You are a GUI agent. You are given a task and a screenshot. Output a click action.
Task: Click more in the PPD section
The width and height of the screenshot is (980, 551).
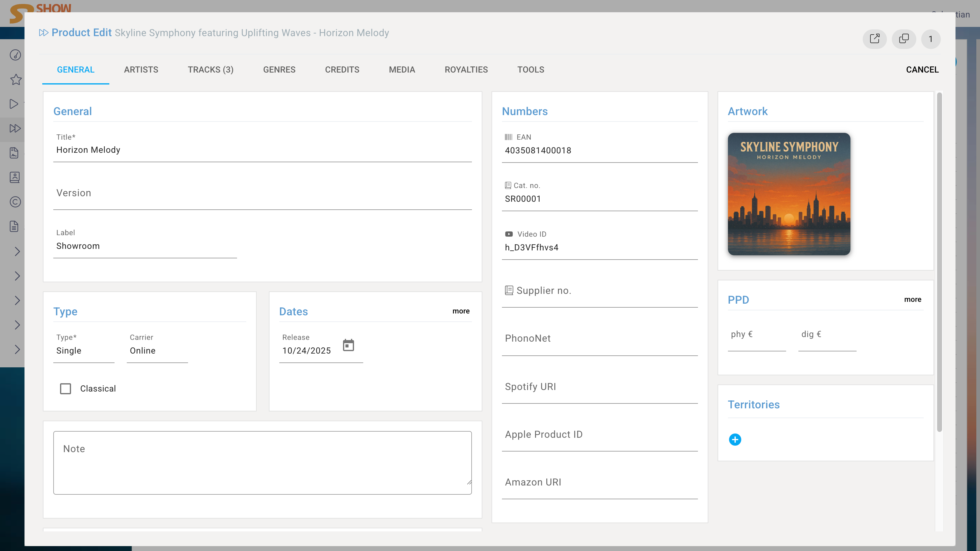[x=912, y=300]
